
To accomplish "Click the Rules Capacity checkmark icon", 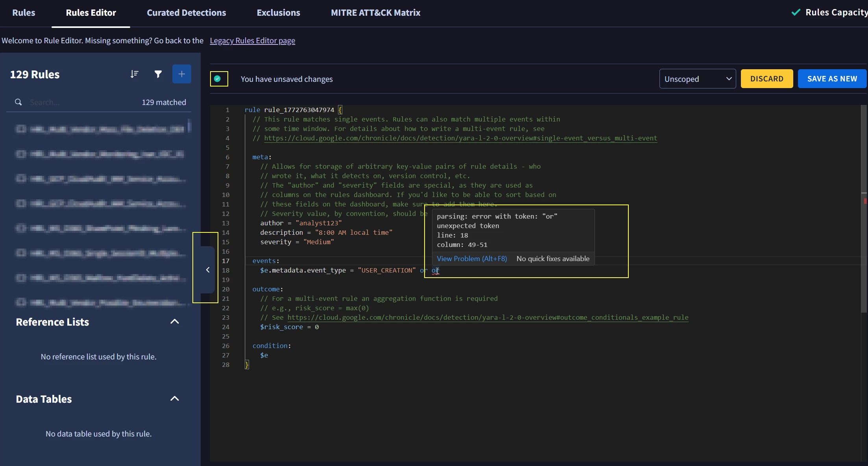I will coord(796,12).
